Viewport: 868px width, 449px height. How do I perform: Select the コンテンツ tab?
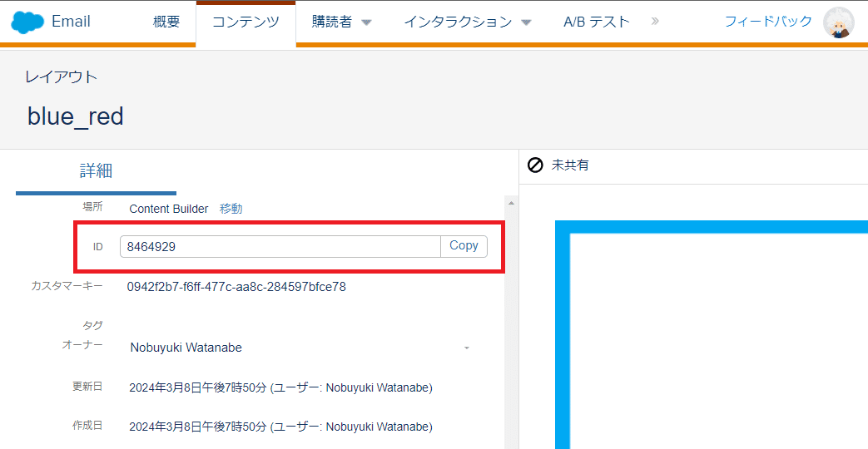(x=246, y=22)
